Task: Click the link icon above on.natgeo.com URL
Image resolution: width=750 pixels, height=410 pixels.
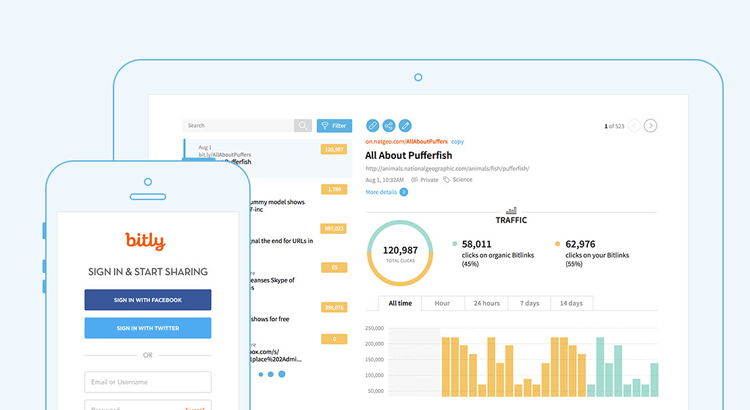Action: pyautogui.click(x=373, y=125)
